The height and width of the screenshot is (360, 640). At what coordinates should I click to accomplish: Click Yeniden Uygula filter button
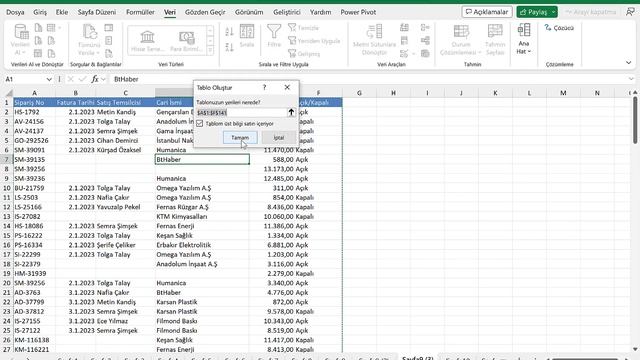coord(314,41)
